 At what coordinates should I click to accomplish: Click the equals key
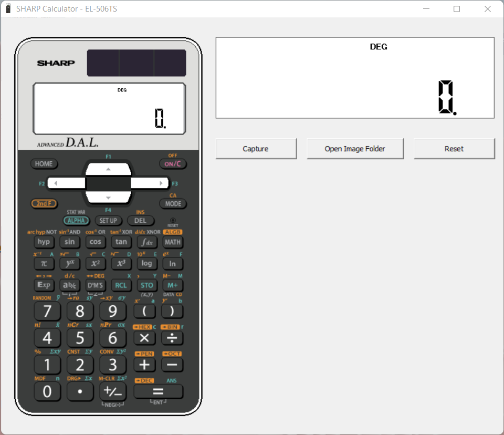[x=158, y=391]
